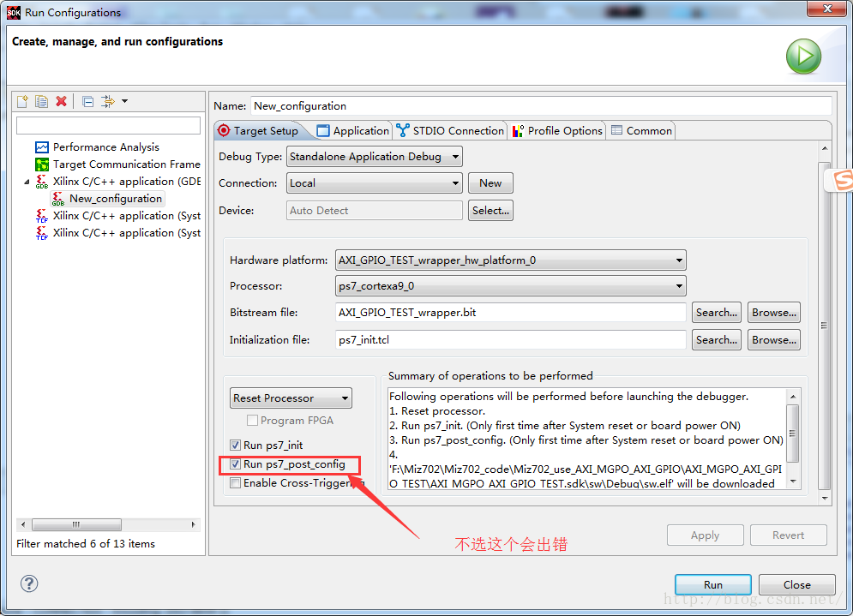
Task: Open the filter icon's dropdown arrow
Action: pos(124,101)
